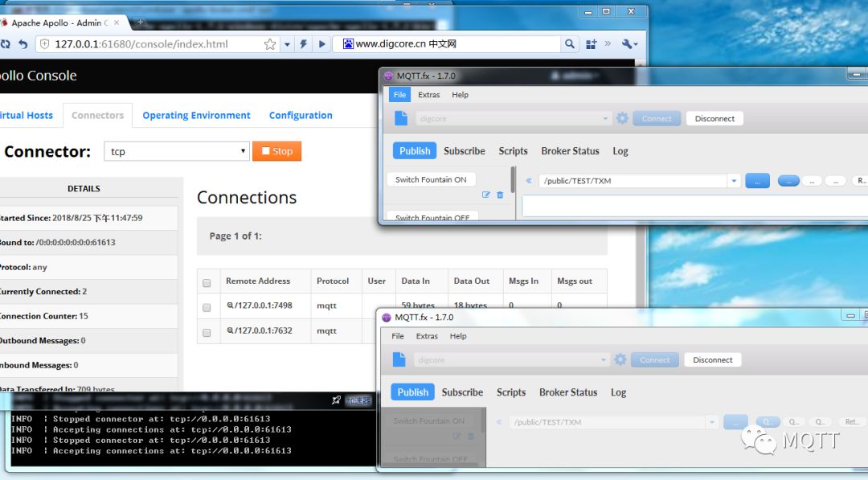Click the connection profile document icon in lower MQTT.fx

tap(399, 359)
